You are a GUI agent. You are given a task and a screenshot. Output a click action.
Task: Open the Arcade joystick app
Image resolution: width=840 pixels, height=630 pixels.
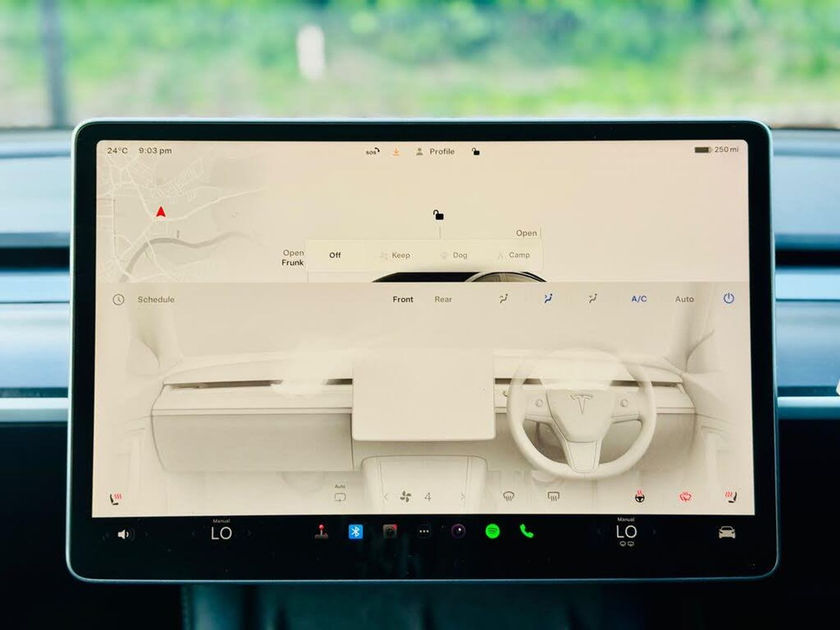coord(321,532)
